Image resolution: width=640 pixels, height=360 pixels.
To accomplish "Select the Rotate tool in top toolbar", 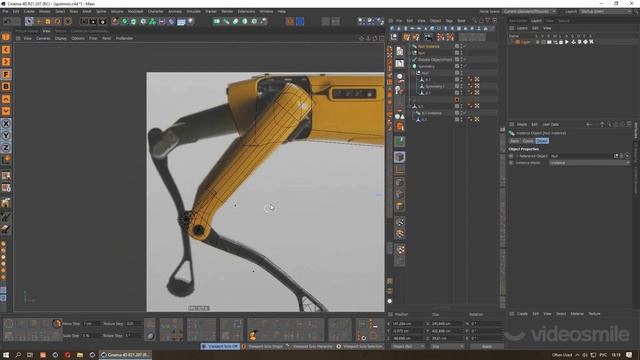I will [x=58, y=21].
